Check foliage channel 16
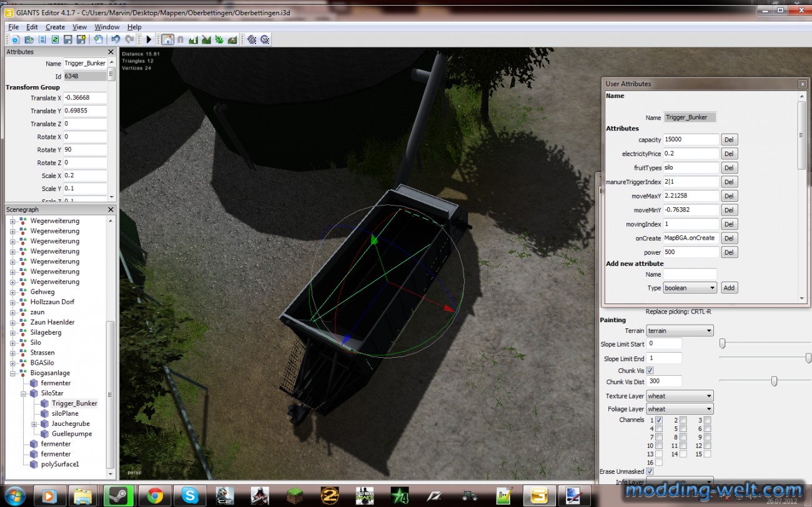 [659, 462]
